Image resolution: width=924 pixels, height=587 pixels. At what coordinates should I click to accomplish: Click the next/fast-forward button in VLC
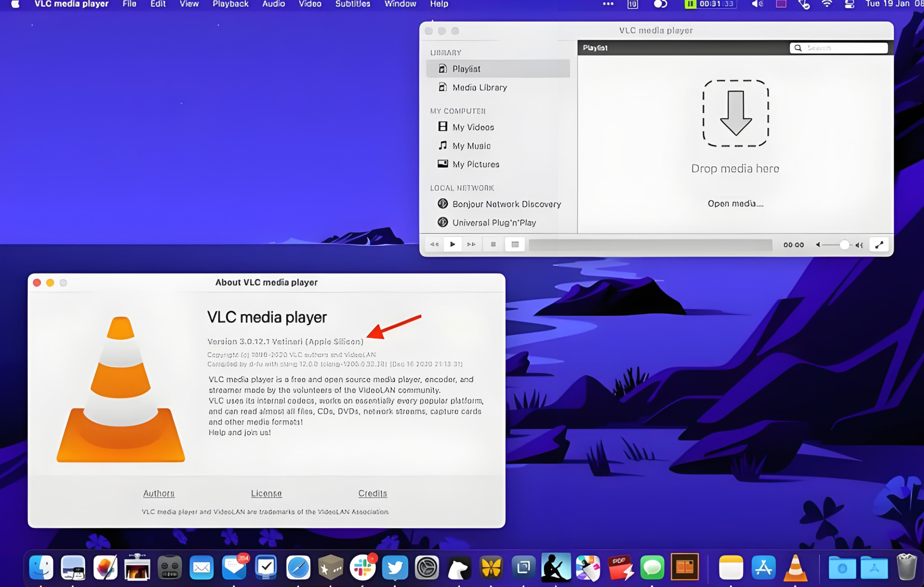(x=471, y=244)
